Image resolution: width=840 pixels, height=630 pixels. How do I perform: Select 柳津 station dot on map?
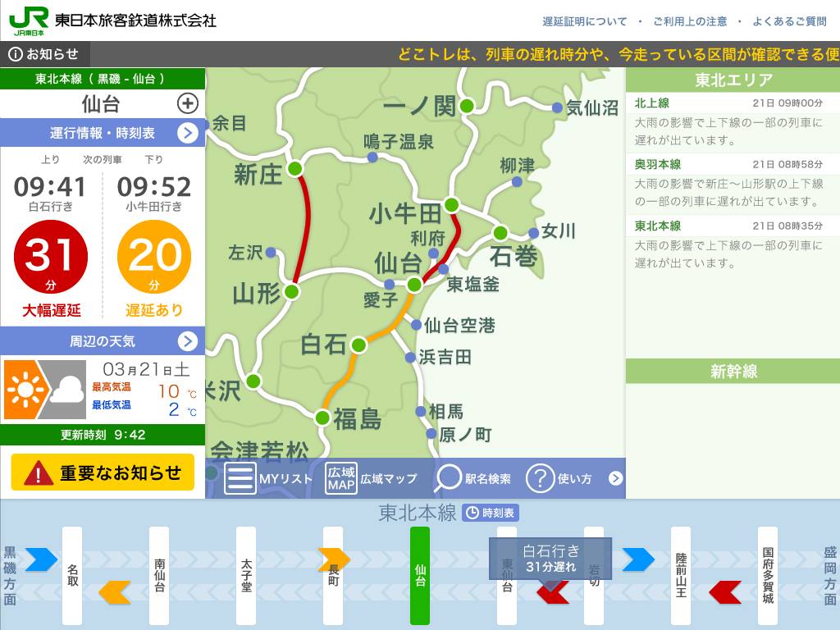(517, 182)
